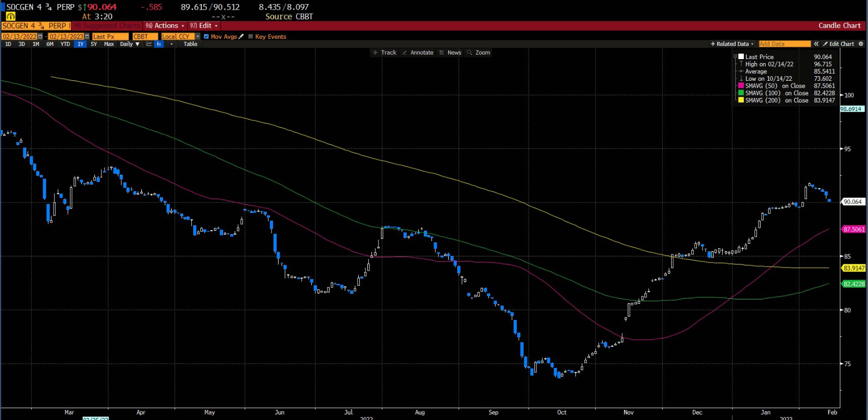Select the 5Y time range tab

tap(94, 44)
